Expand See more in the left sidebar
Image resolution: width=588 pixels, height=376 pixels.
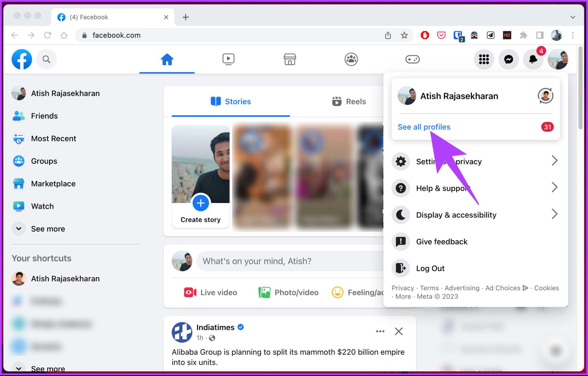[48, 228]
